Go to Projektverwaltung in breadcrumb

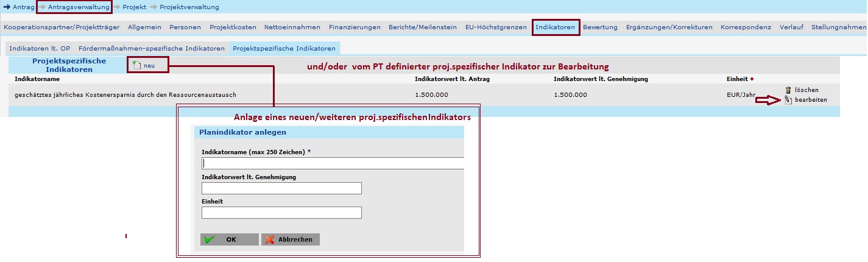(x=189, y=7)
